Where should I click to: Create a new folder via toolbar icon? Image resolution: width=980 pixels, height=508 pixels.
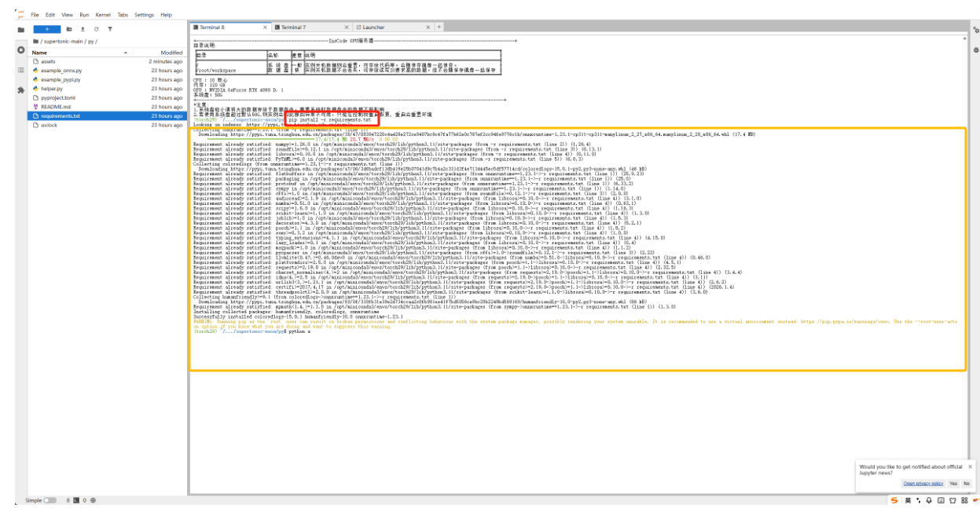pos(69,29)
